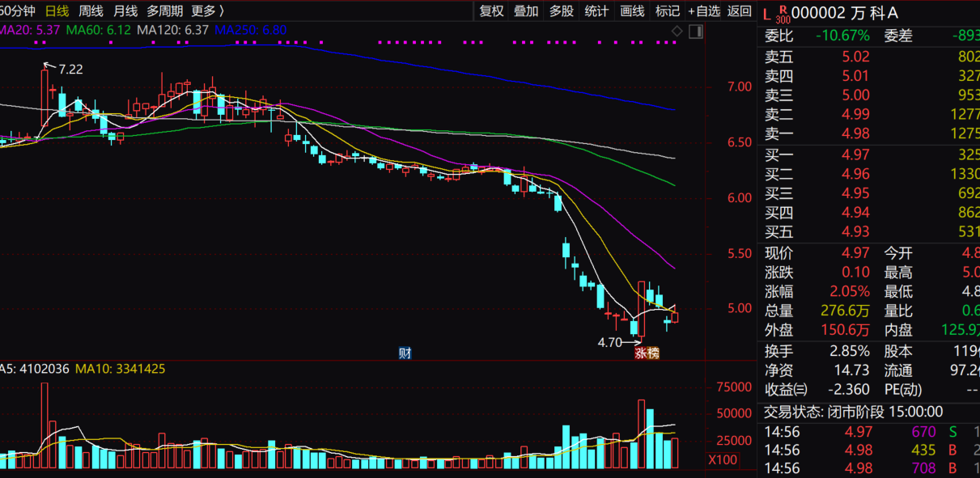Click the 7.22 high price annotation
This screenshot has width=980, height=478.
click(x=70, y=70)
